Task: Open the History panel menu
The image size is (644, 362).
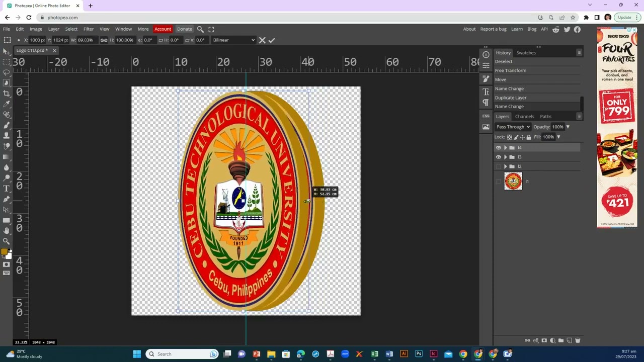Action: tap(579, 53)
